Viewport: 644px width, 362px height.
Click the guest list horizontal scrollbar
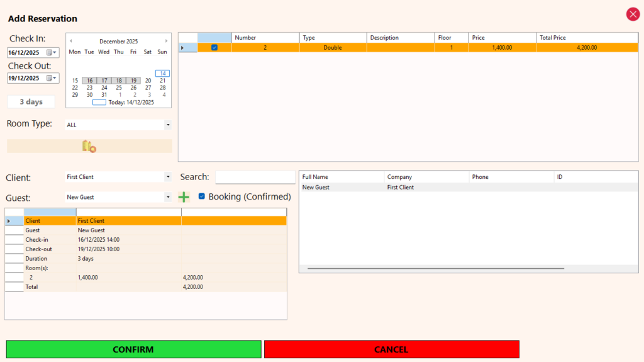point(435,269)
